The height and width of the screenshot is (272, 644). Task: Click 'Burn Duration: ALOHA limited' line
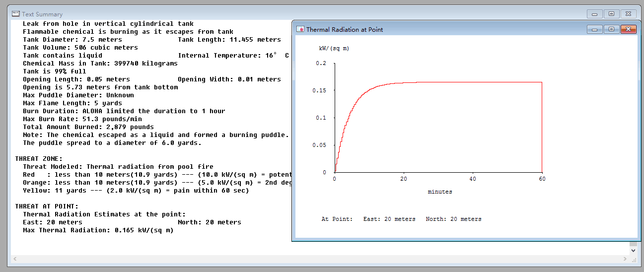tap(124, 111)
